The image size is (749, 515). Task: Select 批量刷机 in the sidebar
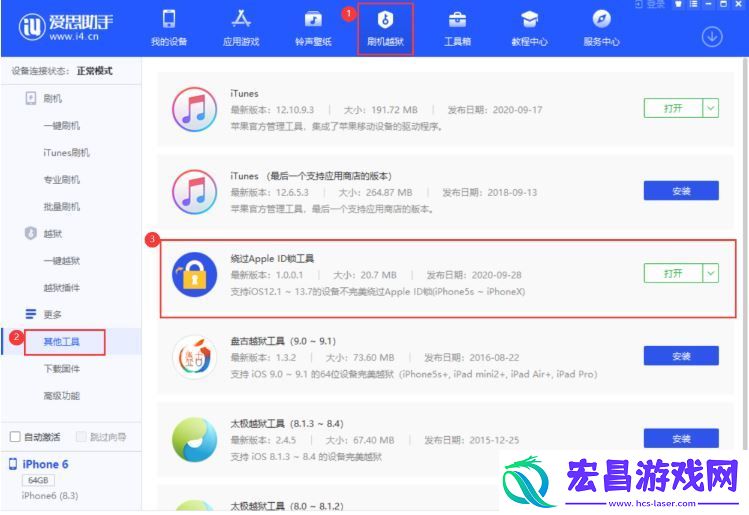[x=62, y=206]
